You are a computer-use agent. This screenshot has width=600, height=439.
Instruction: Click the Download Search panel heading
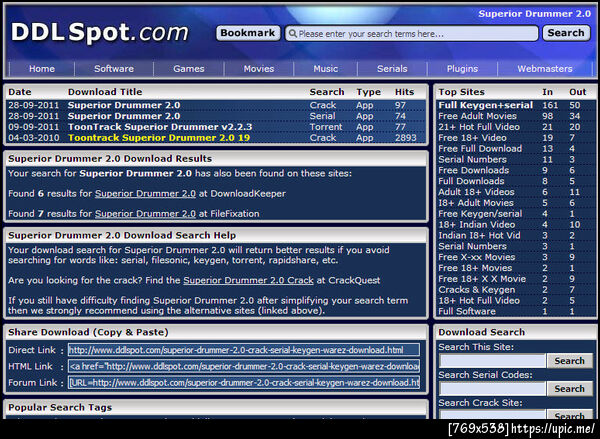click(x=481, y=332)
